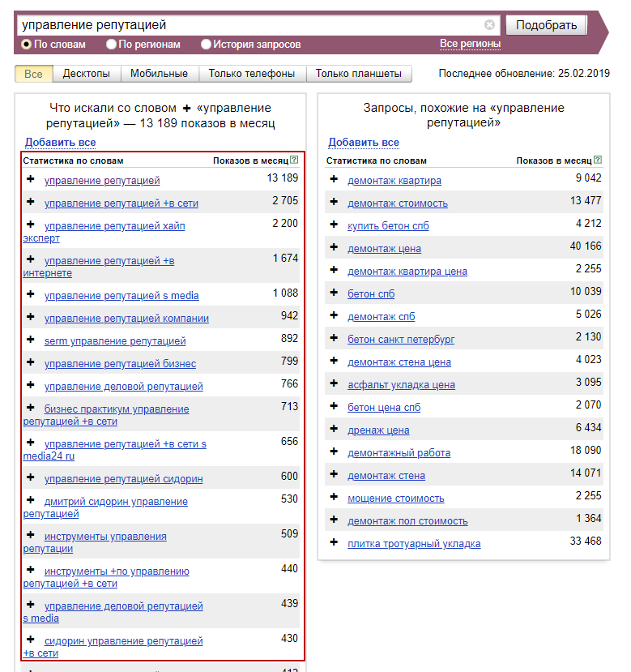The height and width of the screenshot is (672, 631).
Task: Open 'бетон цена спб' query link
Action: [x=384, y=408]
